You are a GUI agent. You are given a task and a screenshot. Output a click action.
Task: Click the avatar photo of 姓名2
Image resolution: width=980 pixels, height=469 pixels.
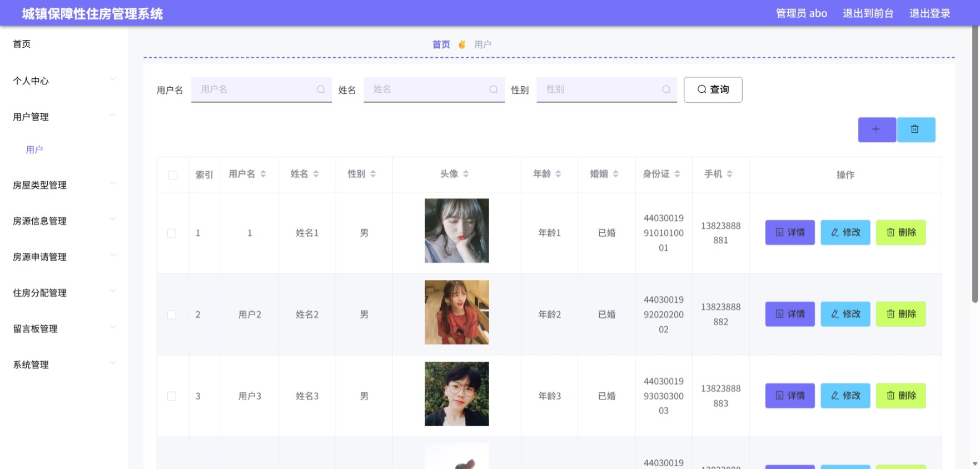pos(457,312)
